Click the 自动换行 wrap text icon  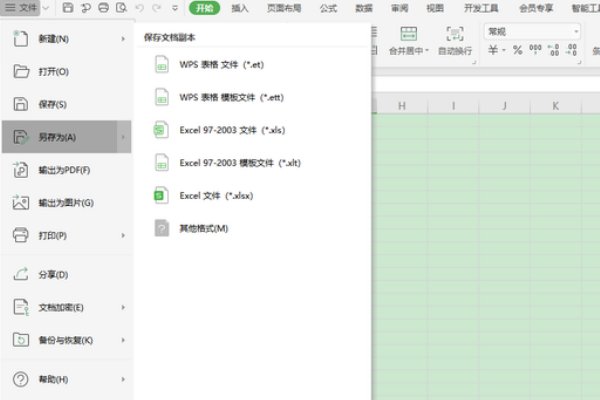click(455, 34)
